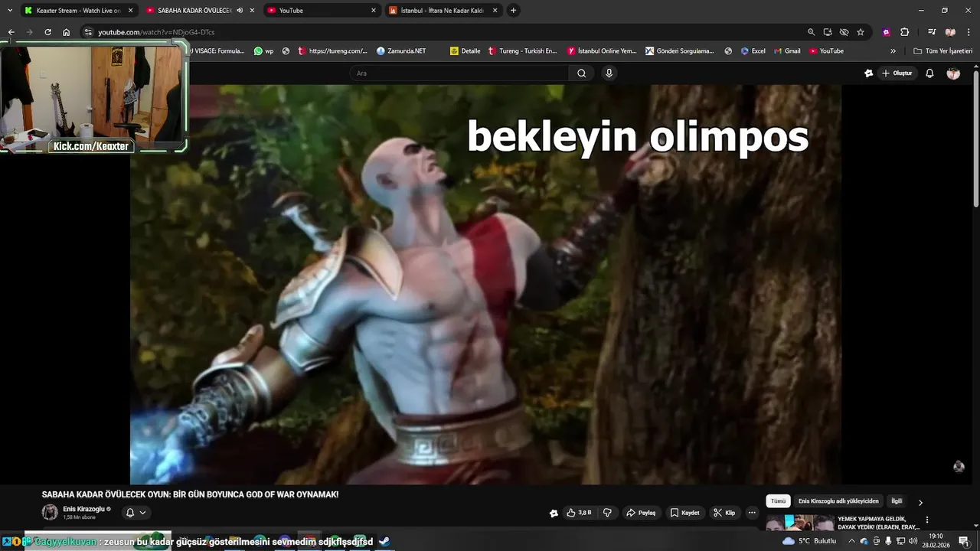
Task: Open the weather widget 5°C Bulutlu
Action: (x=809, y=541)
